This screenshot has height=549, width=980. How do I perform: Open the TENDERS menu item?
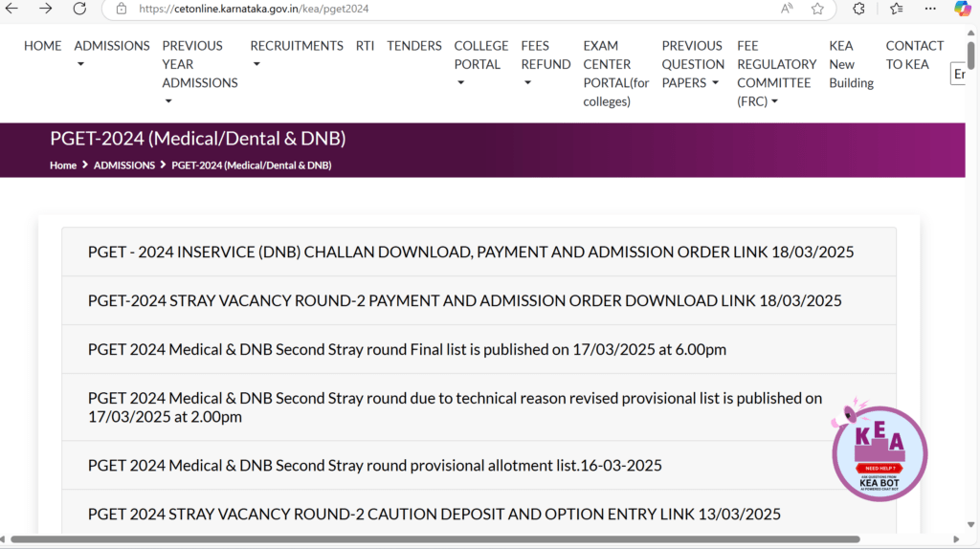(x=413, y=46)
